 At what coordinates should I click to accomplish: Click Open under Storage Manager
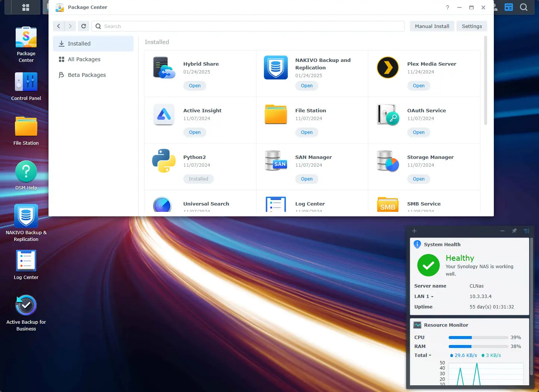pos(419,179)
